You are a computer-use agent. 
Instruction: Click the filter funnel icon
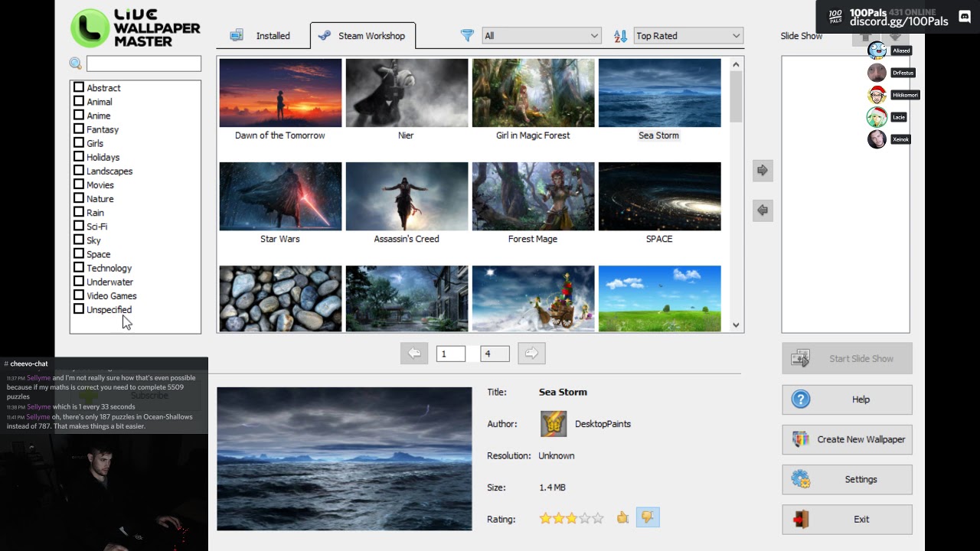(467, 36)
